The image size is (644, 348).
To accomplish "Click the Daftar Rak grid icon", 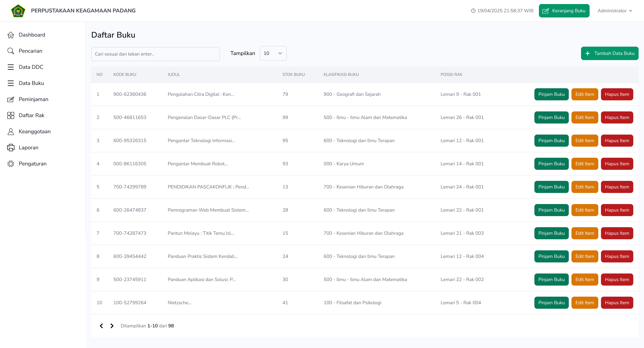I will coord(11,115).
